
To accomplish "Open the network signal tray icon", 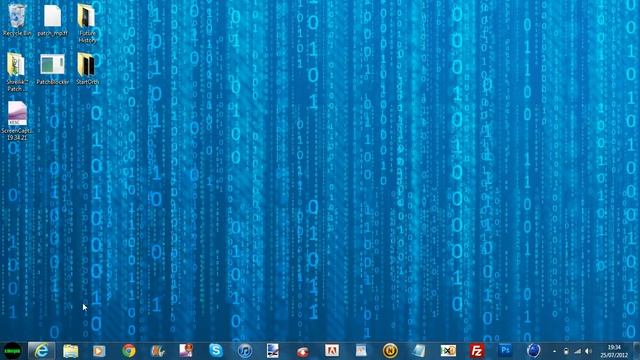I will click(x=577, y=351).
